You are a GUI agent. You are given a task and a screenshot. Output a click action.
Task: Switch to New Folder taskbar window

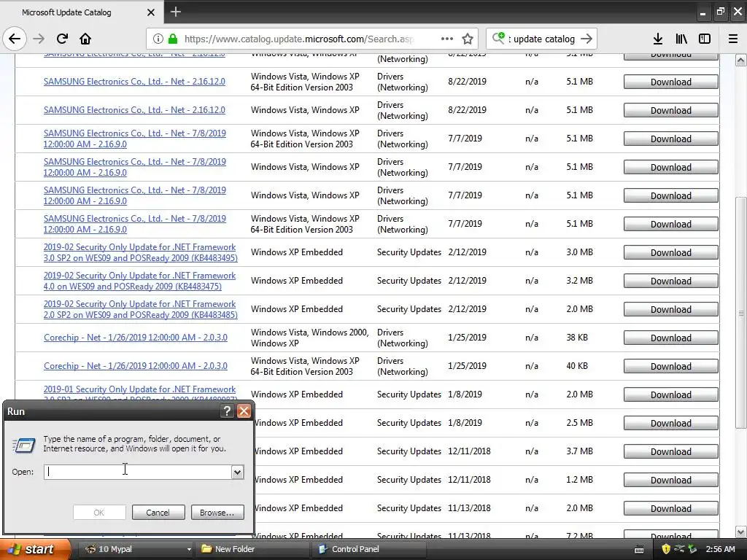tap(252, 550)
